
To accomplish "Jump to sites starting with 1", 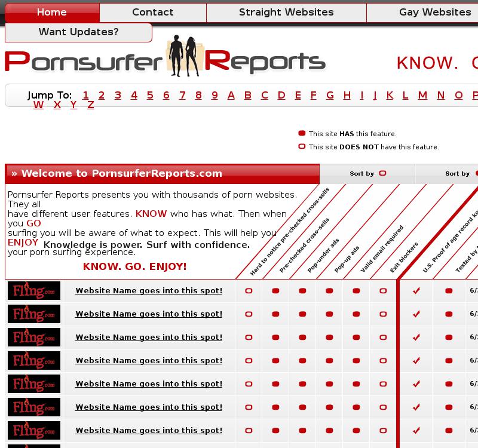I will tap(85, 96).
